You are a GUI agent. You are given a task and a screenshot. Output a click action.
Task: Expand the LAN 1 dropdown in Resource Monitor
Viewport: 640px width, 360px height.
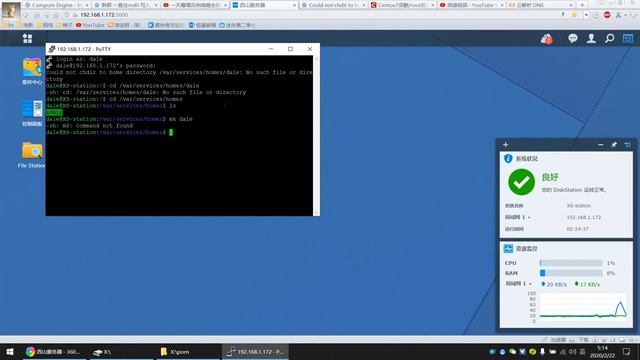click(x=530, y=284)
